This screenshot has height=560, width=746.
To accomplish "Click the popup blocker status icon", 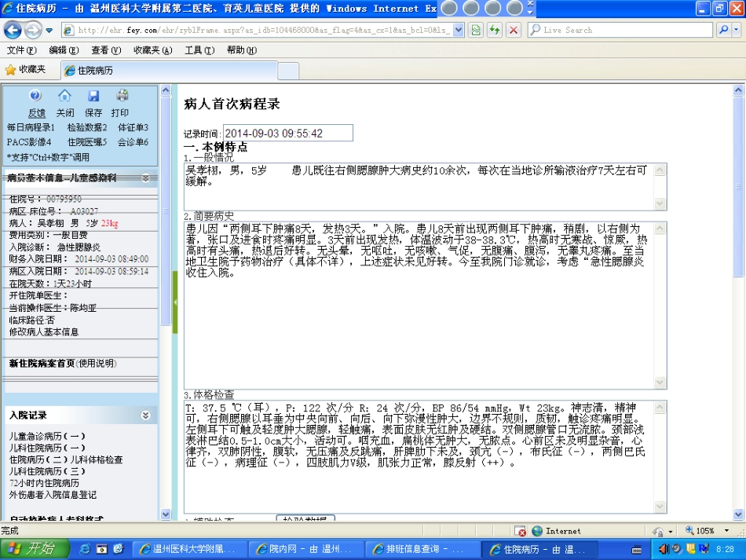I will [520, 531].
